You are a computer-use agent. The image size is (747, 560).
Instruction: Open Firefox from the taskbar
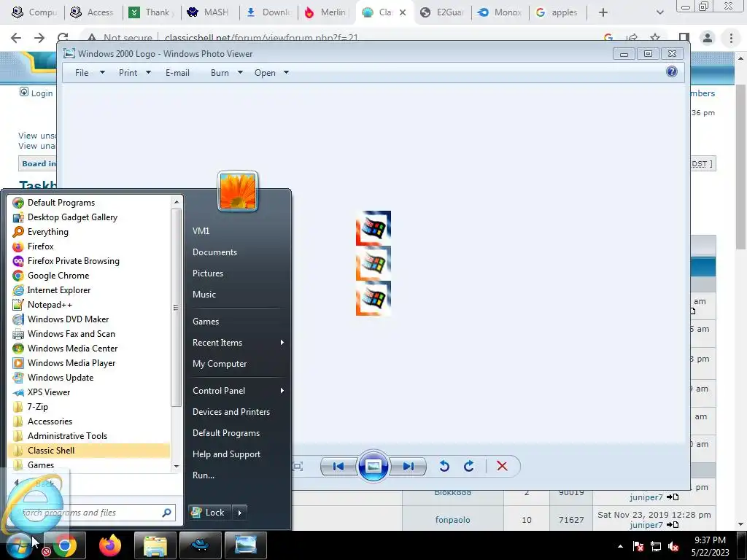[110, 545]
